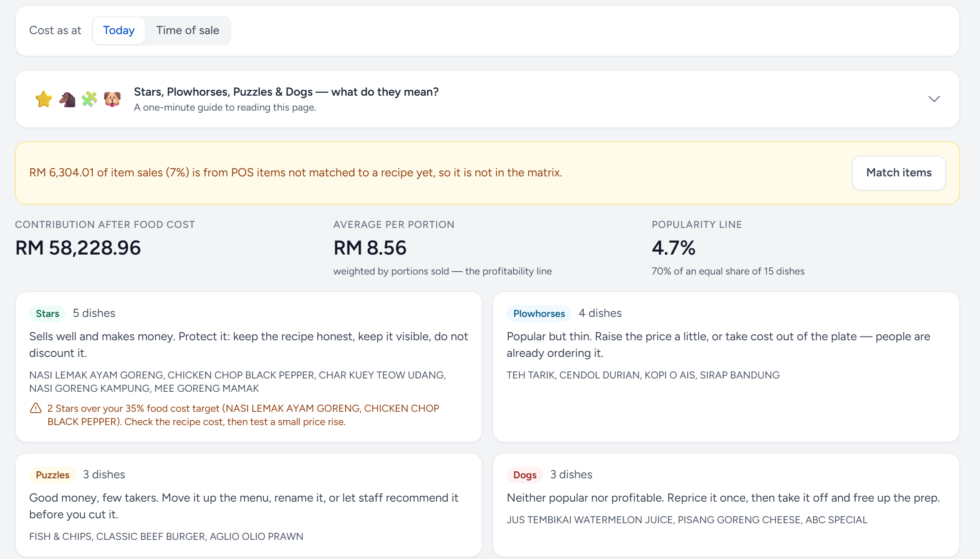The width and height of the screenshot is (980, 559).
Task: Click 'A one-minute guide to reading this page'
Action: tap(225, 107)
